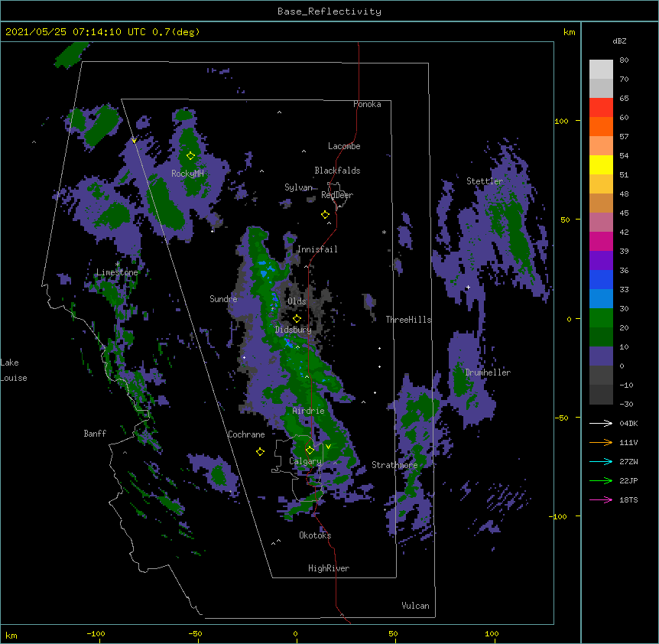Click the Lake Louise label
This screenshot has height=644, width=659.
[x=14, y=370]
